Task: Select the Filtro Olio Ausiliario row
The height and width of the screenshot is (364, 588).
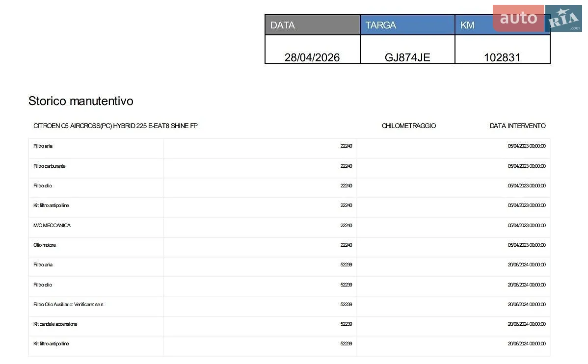Action: coord(289,304)
